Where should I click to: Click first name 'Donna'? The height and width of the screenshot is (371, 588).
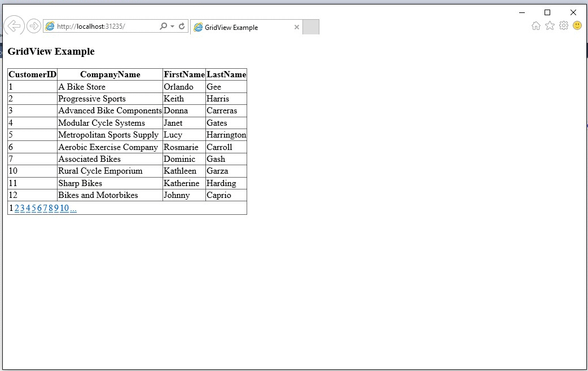pyautogui.click(x=176, y=111)
